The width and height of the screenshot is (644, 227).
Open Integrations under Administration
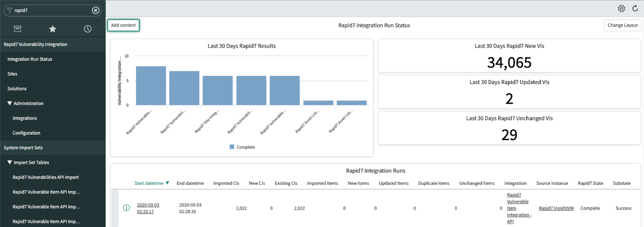(25, 118)
